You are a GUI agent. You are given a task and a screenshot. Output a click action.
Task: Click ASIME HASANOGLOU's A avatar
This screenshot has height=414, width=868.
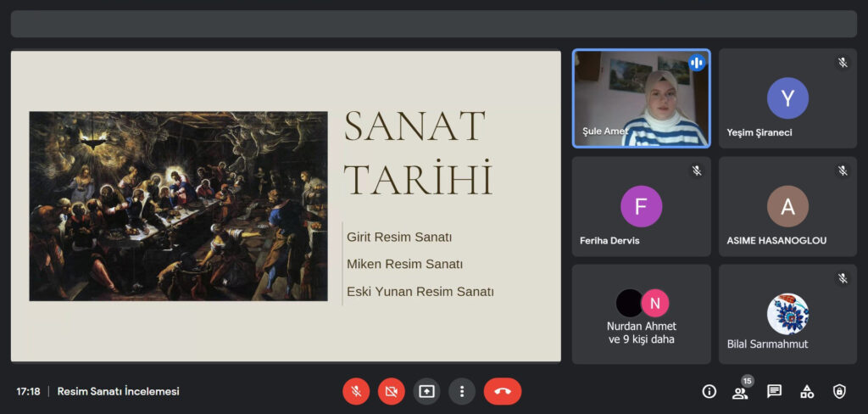tap(787, 206)
